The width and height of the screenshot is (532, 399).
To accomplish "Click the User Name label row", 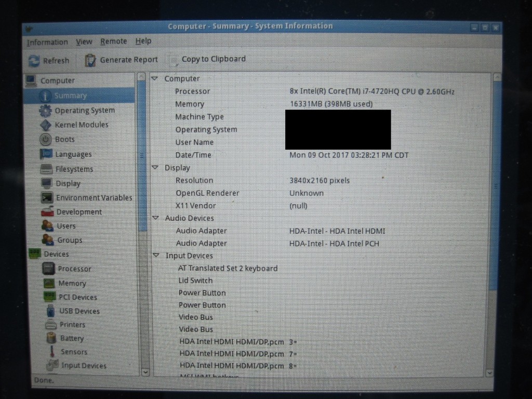I will [x=194, y=142].
